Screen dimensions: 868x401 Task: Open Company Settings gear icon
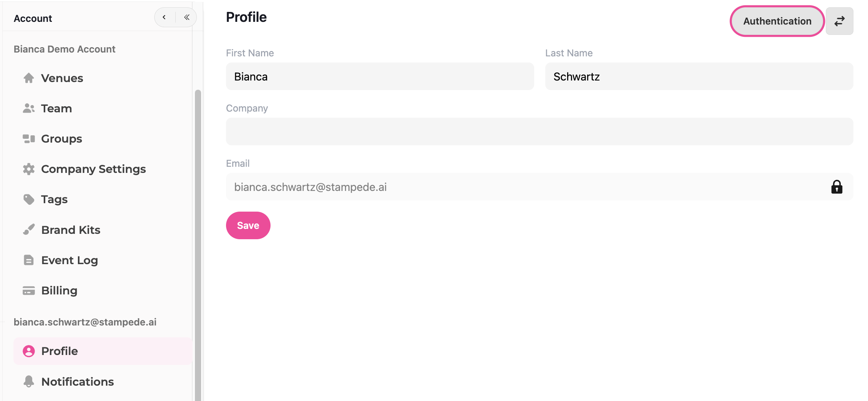(29, 169)
